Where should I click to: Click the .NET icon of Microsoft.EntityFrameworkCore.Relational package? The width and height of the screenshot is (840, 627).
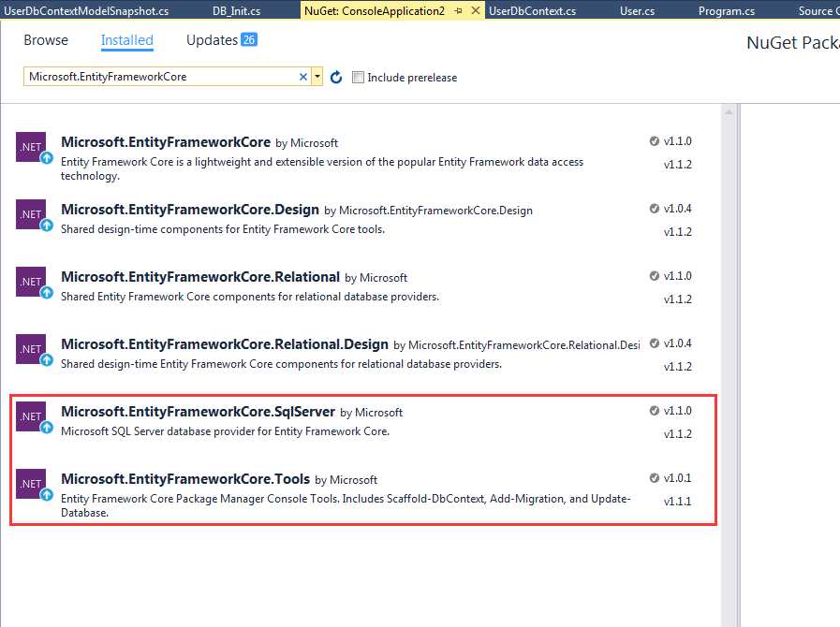(31, 282)
